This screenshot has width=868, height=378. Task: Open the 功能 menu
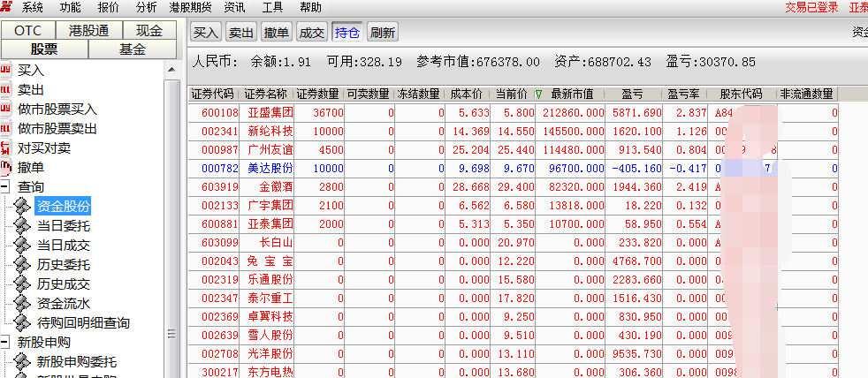pos(71,7)
